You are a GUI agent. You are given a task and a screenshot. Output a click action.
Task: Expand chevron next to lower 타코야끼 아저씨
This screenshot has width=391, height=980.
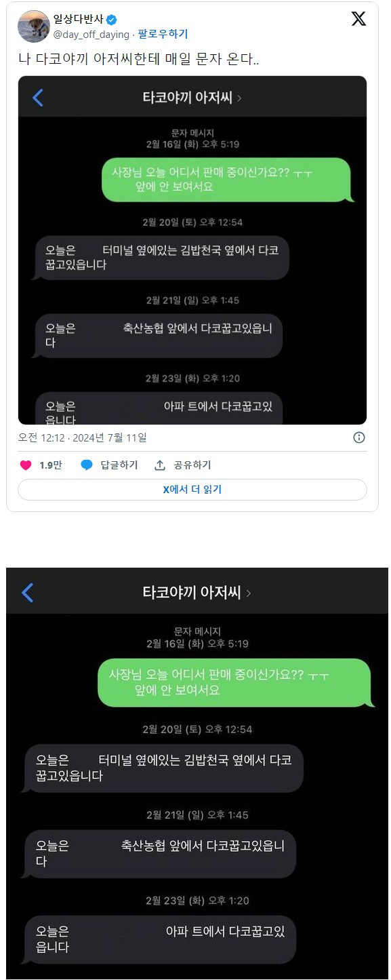tap(249, 593)
